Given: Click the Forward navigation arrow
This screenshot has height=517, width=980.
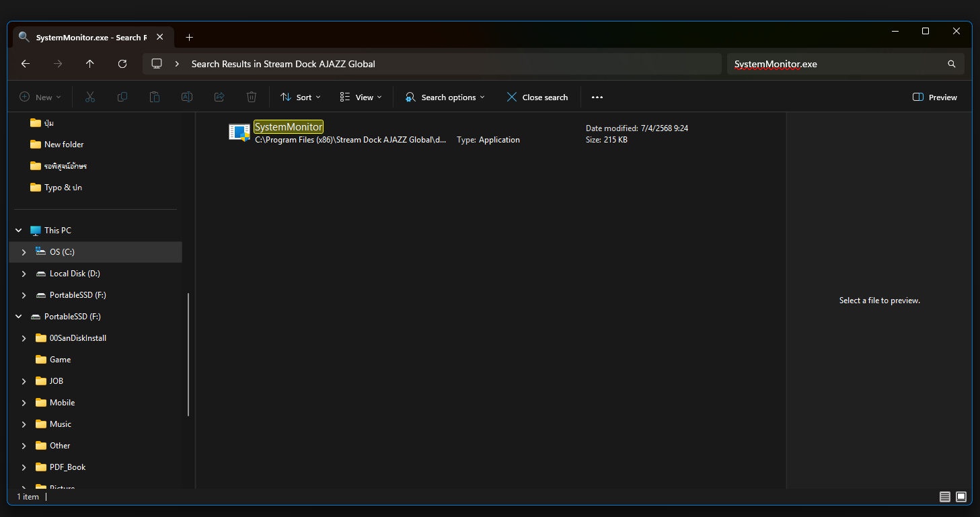Looking at the screenshot, I should tap(58, 64).
